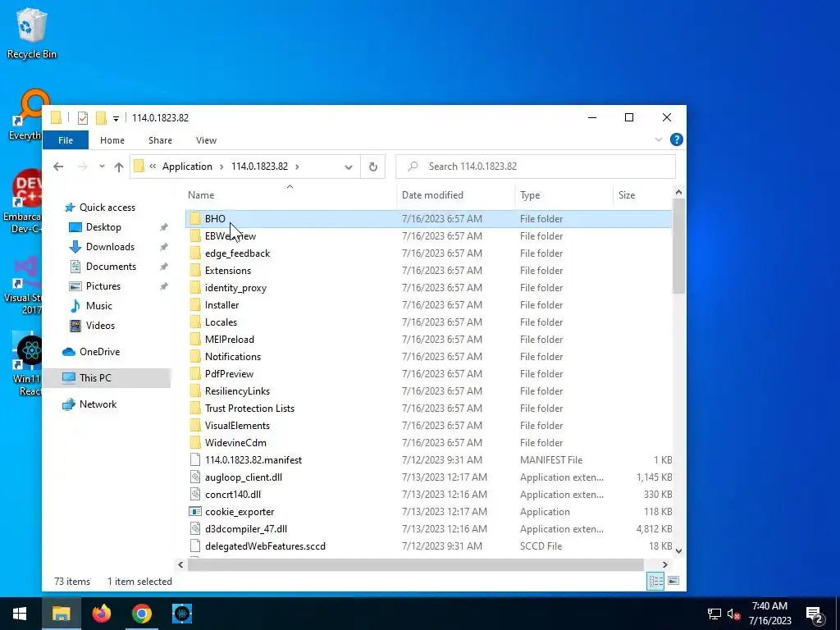Image resolution: width=840 pixels, height=630 pixels.
Task: Click the Search 114.0.1823.82 box
Action: pos(535,167)
